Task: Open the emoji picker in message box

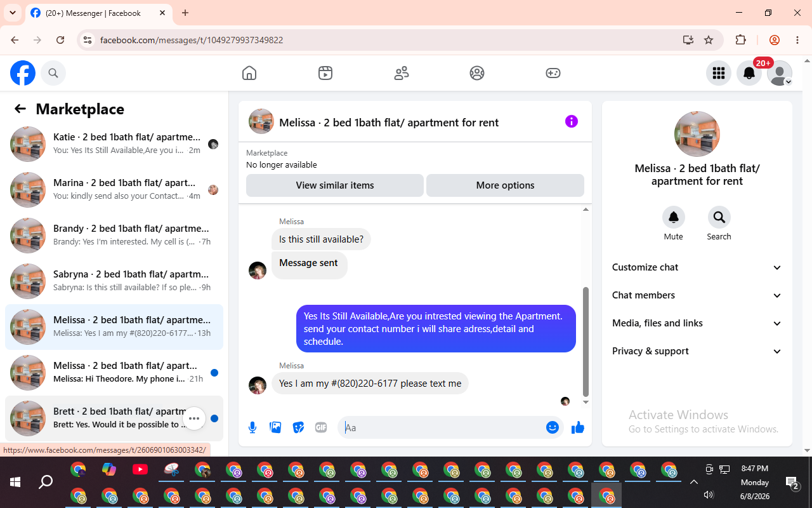Action: click(553, 427)
